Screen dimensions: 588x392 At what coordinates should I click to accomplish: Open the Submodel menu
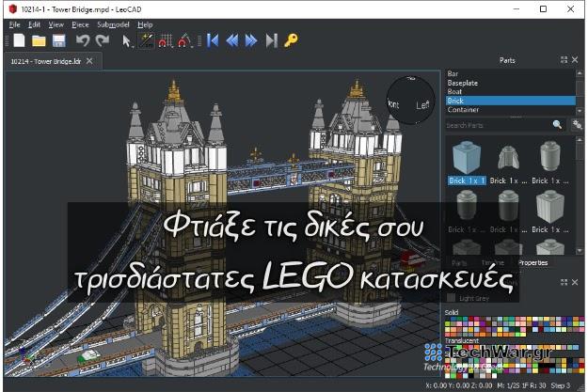(114, 24)
